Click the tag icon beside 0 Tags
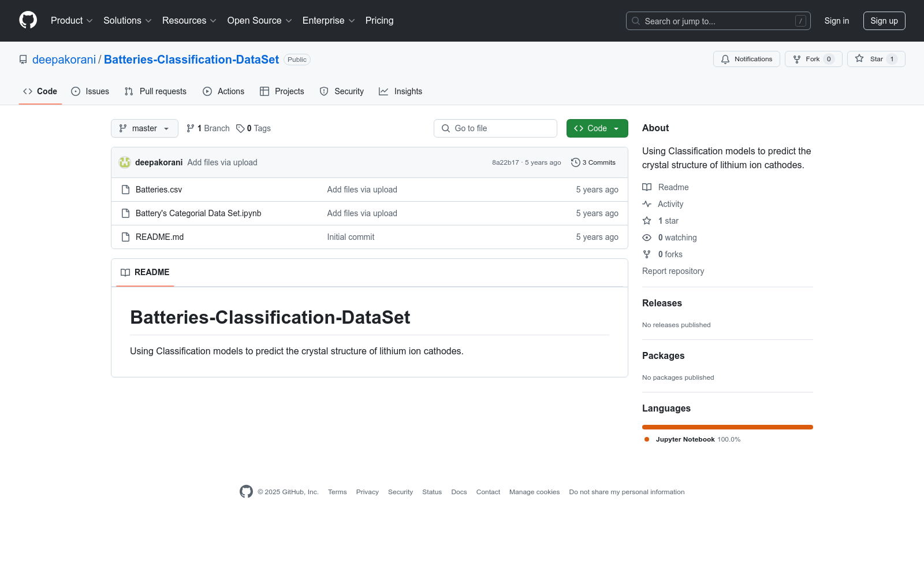 click(x=240, y=128)
